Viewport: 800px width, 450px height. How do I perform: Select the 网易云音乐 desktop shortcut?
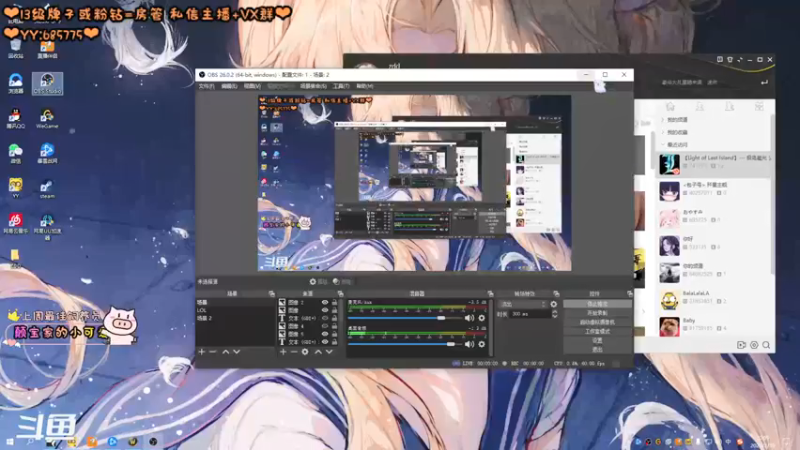point(15,223)
